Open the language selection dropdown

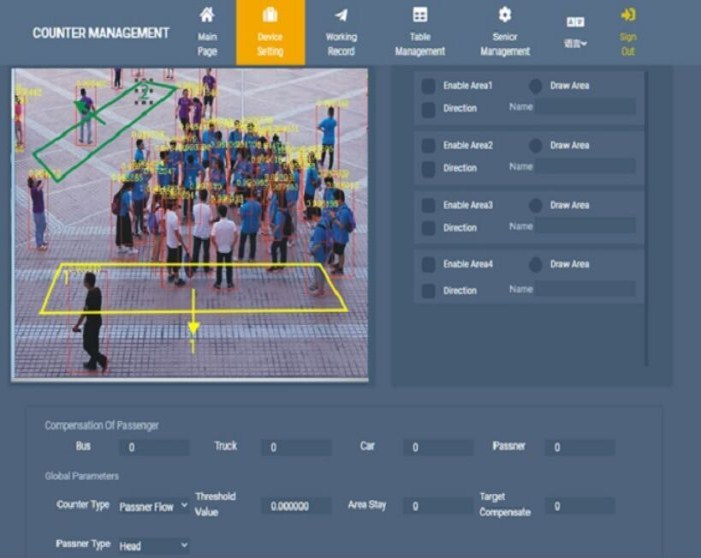(x=575, y=43)
